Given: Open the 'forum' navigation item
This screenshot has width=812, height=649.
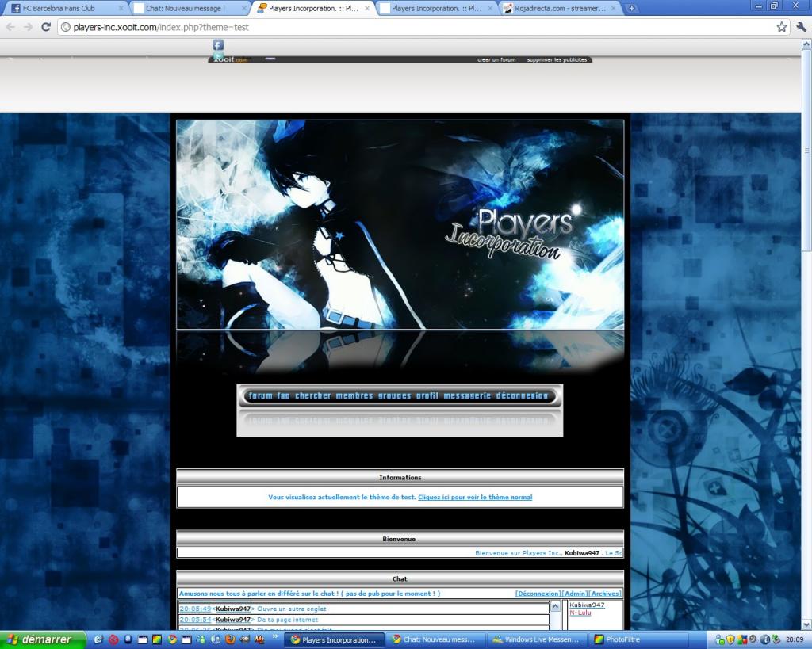Looking at the screenshot, I should [x=260, y=396].
